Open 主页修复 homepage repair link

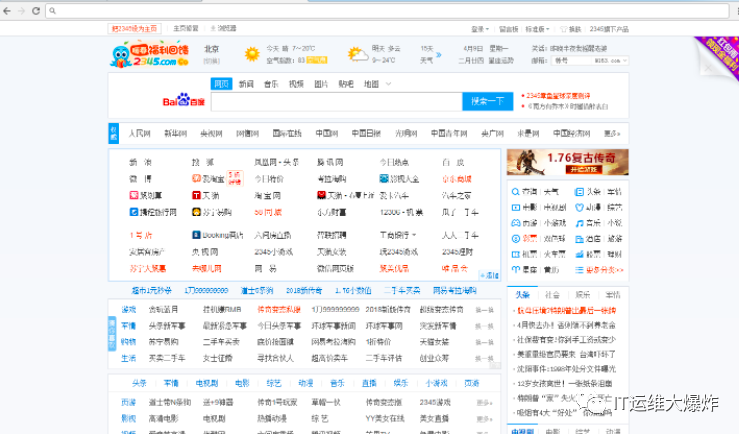[x=186, y=28]
